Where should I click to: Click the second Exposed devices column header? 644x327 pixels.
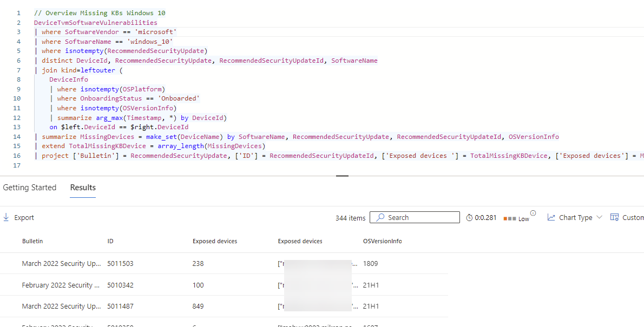pyautogui.click(x=300, y=241)
